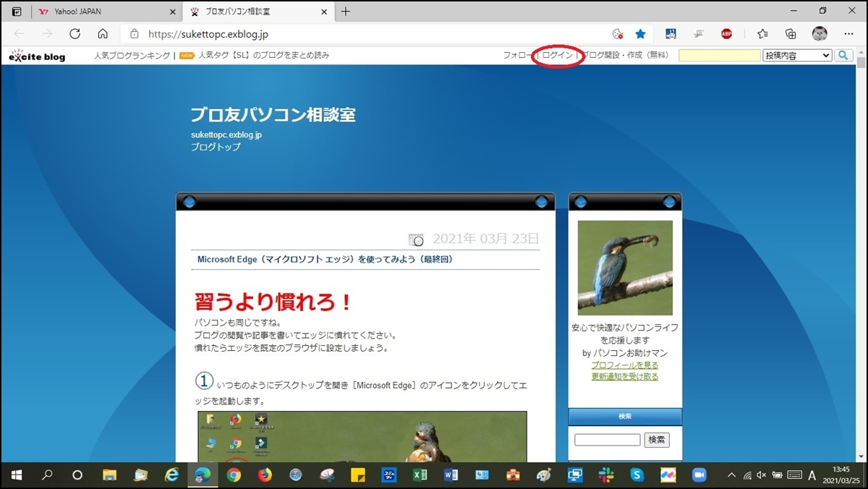Go to the browser home page icon

[103, 33]
